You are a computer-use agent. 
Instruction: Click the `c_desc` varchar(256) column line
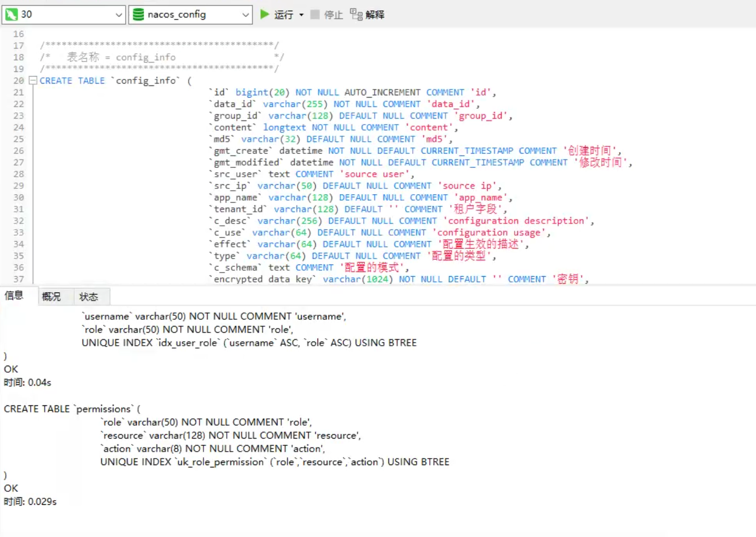[x=402, y=221]
